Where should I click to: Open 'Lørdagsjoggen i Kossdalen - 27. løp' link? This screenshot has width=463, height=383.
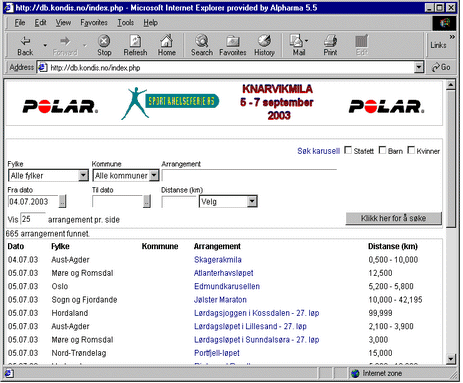pos(256,313)
